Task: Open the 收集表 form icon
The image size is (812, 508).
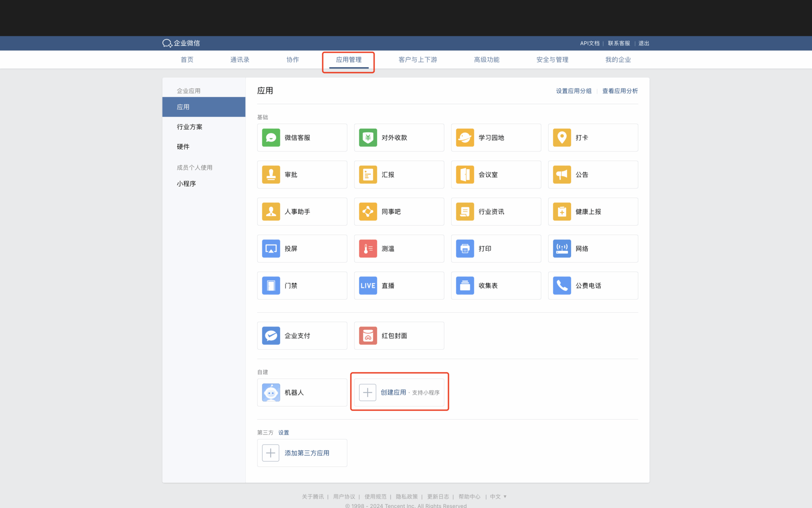Action: 465,286
